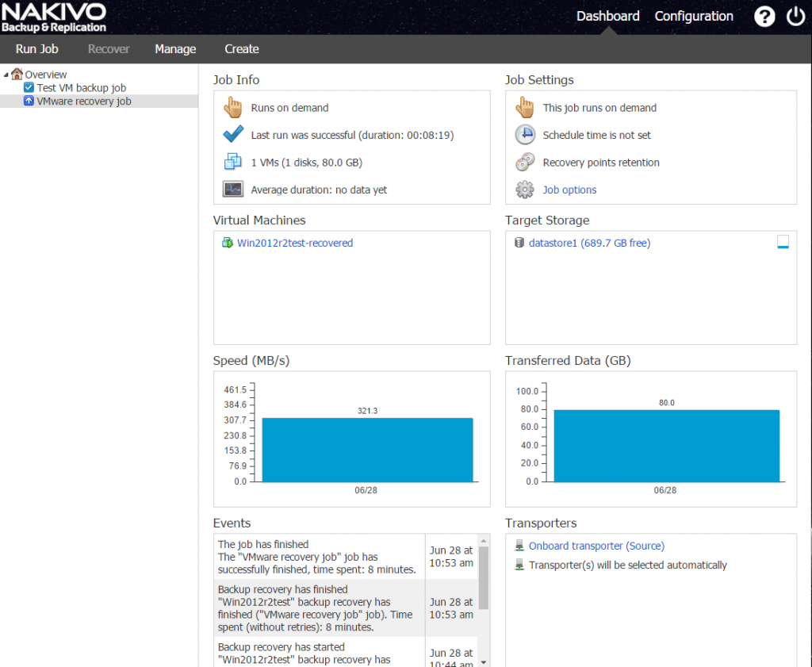Click the hand icon for Runs on demand
The image size is (812, 667).
232,107
